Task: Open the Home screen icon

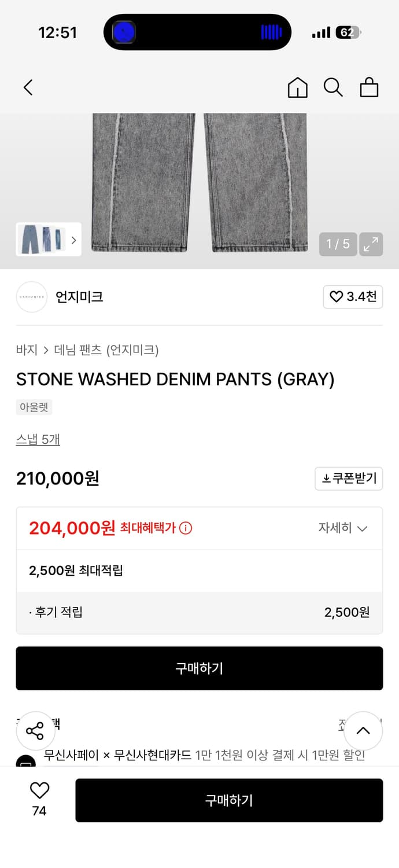Action: 297,87
